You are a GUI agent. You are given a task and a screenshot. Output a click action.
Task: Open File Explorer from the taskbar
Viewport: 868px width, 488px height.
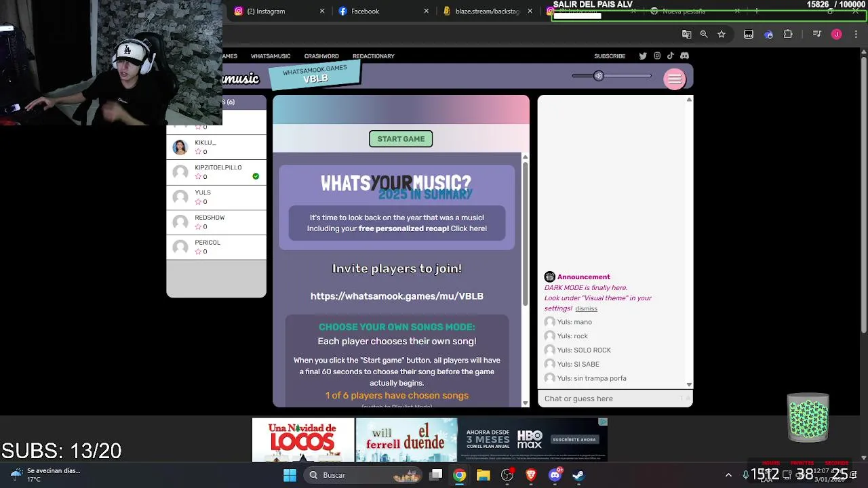point(484,475)
